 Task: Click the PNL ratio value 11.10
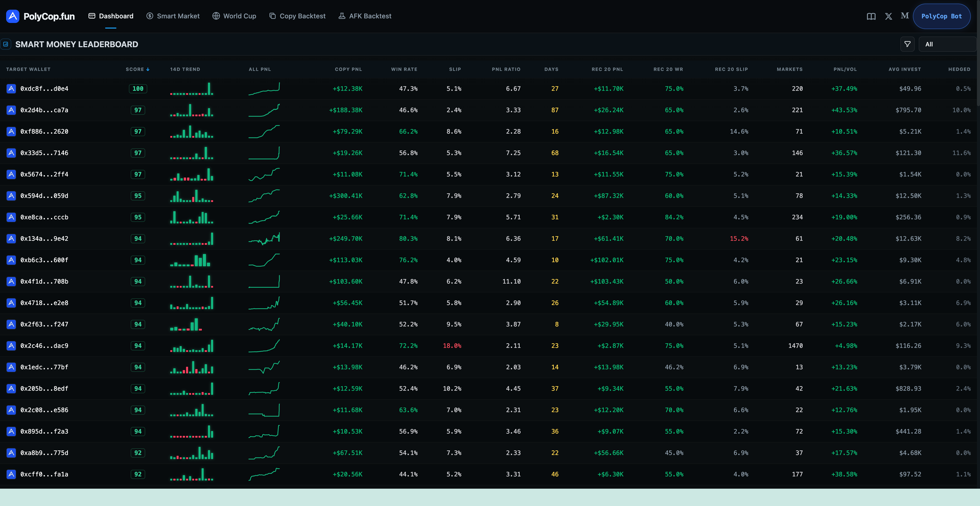click(x=511, y=281)
